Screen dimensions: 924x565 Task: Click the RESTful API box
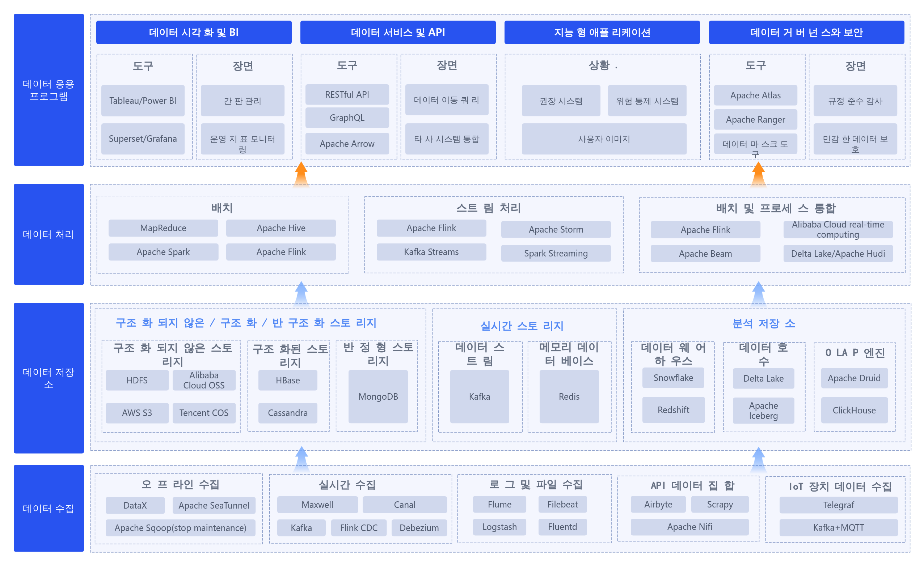coord(347,94)
